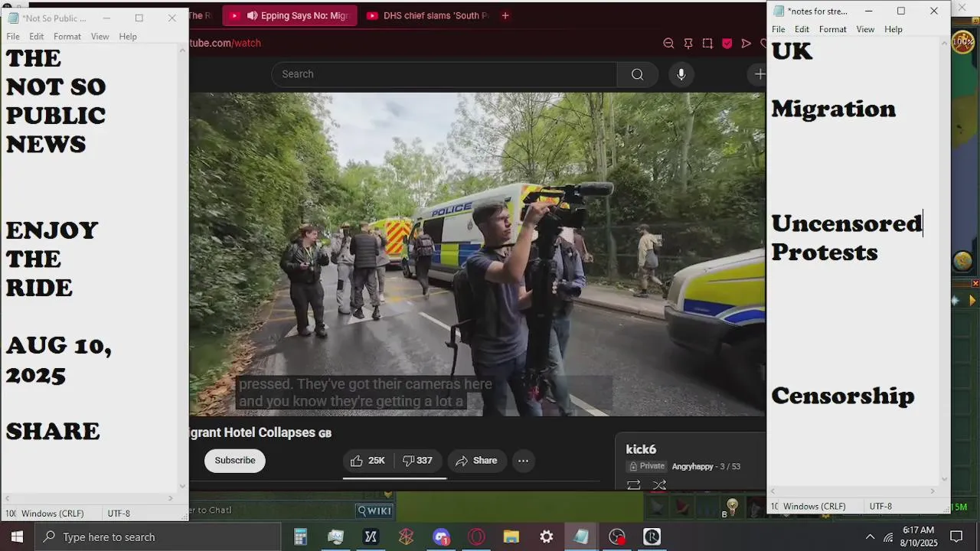The height and width of the screenshot is (551, 980).
Task: Open Edit menu in Not So Public Notepad
Action: (37, 37)
